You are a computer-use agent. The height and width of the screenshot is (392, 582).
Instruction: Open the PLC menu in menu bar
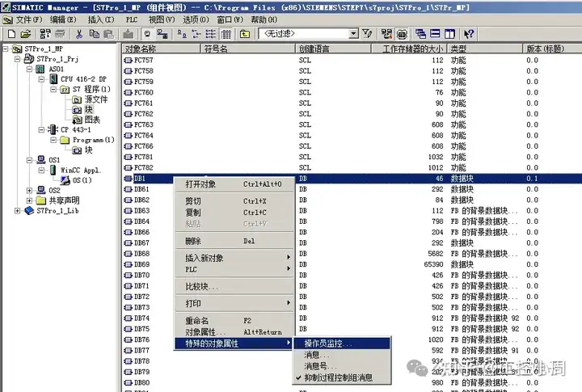[132, 19]
